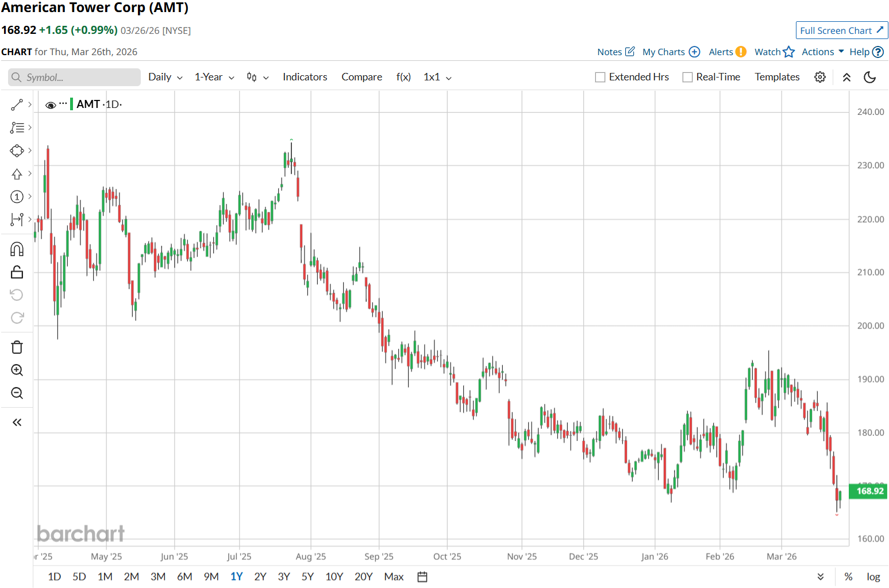The height and width of the screenshot is (588, 889).
Task: Collapse the toolbar with double chevron
Action: pyautogui.click(x=846, y=77)
